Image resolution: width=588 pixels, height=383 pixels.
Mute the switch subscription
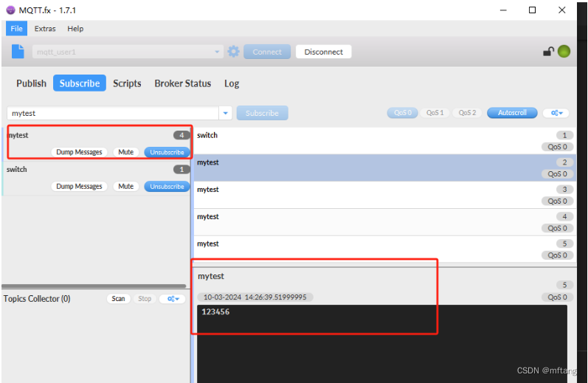tap(126, 186)
